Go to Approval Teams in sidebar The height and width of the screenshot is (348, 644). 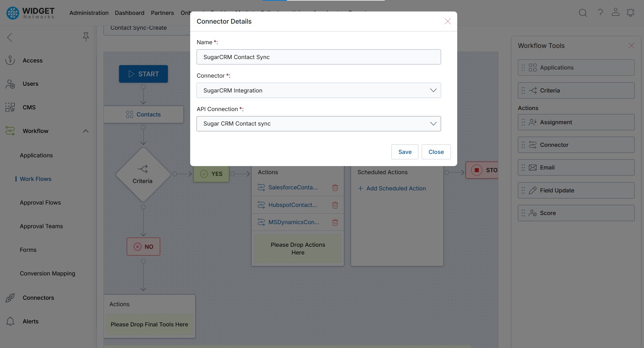click(41, 226)
